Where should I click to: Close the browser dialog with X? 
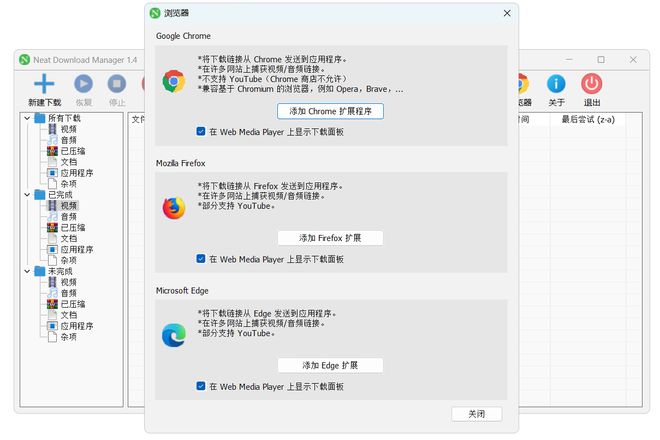(x=507, y=13)
